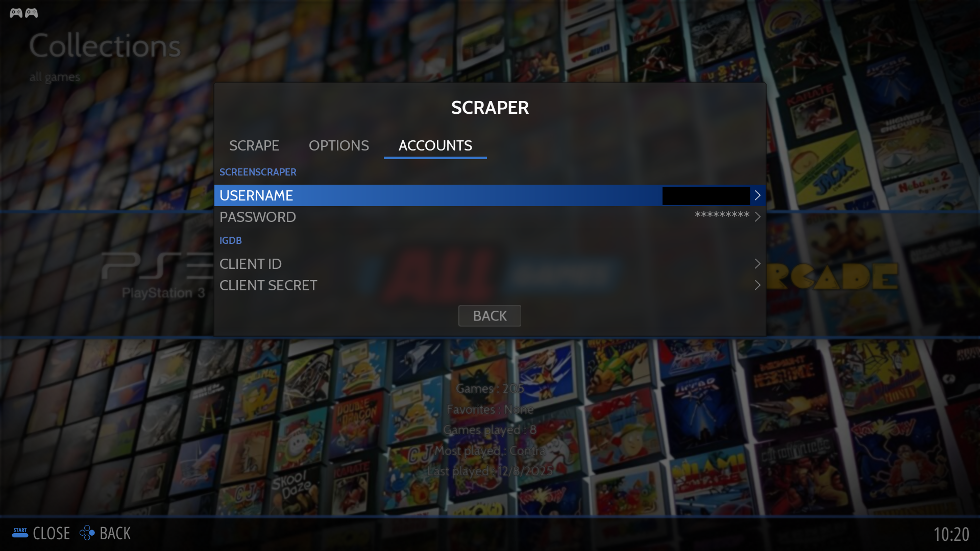The height and width of the screenshot is (551, 980).
Task: Select the PASSWORD row label
Action: (x=258, y=217)
